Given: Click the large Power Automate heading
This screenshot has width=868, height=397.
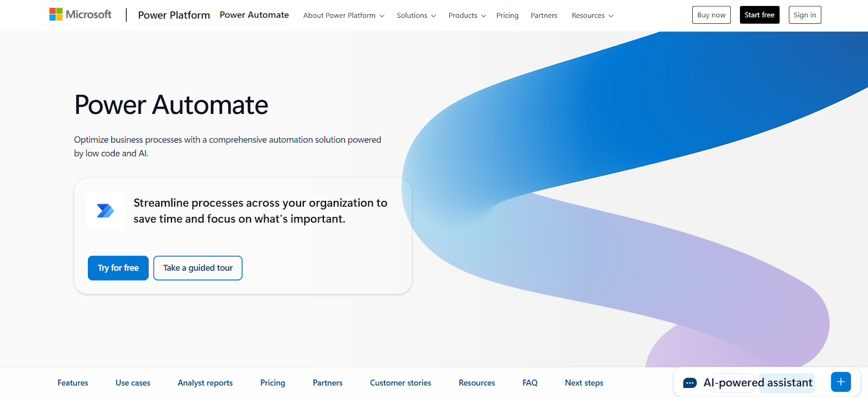Looking at the screenshot, I should 171,105.
